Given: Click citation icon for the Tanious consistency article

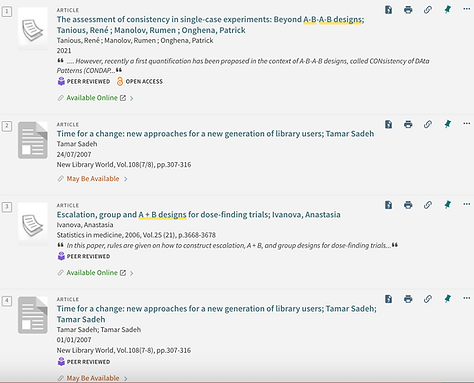Looking at the screenshot, I should (x=389, y=10).
